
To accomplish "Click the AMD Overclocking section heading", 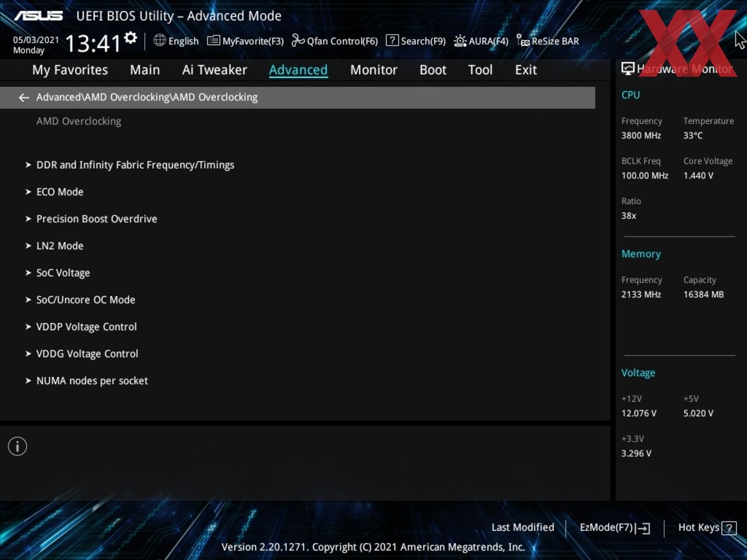I will coord(79,121).
